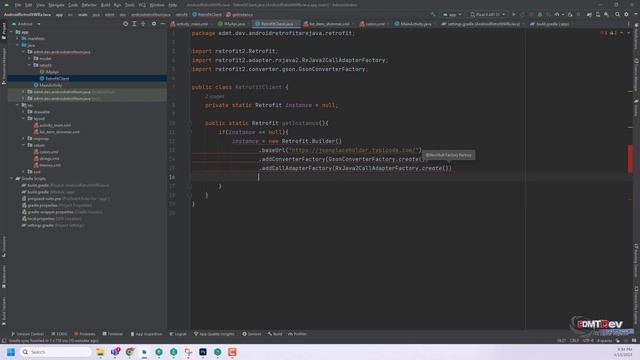Switch to colors.xml editor tab
The image size is (640, 360).
click(372, 24)
